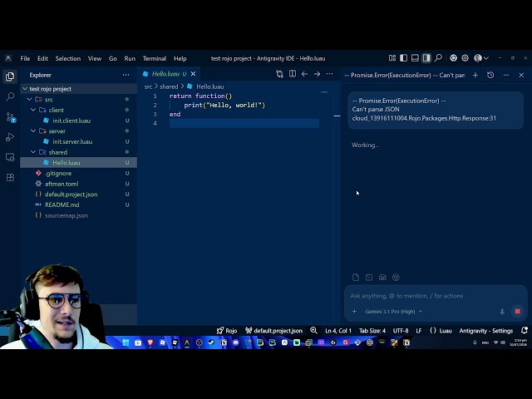The width and height of the screenshot is (532, 399).
Task: Customize layout icon in title bar
Action: pyautogui.click(x=392, y=58)
